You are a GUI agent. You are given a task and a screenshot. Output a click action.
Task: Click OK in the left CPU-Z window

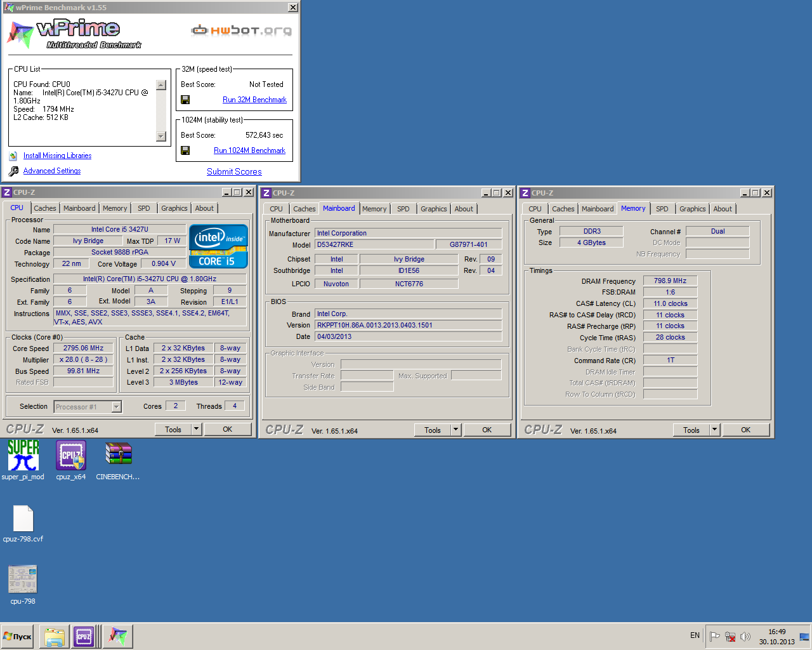[227, 430]
